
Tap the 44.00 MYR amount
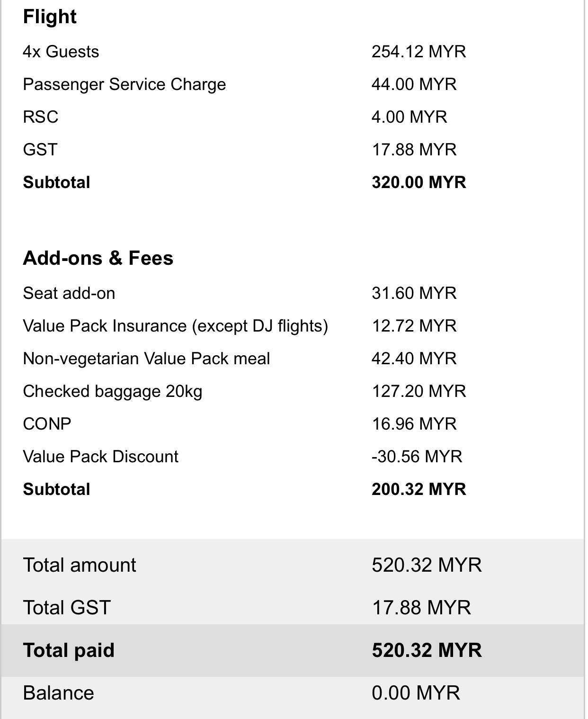[x=414, y=84]
